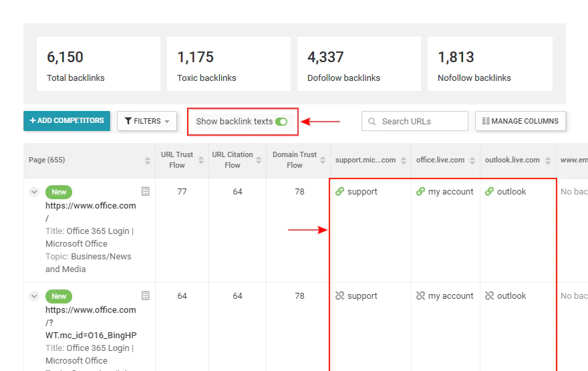Screen dimensions: 588x371
Task: Sort the outlook.live.com column
Action: click(x=547, y=160)
